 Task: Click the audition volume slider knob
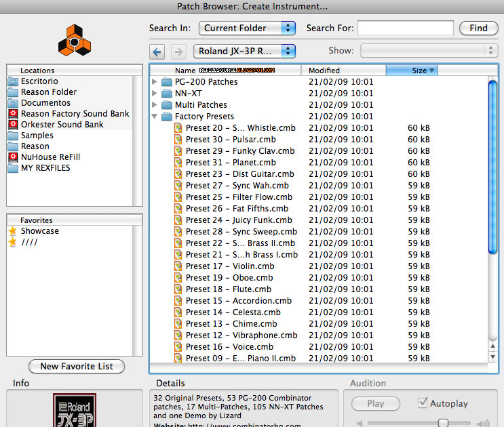[443, 423]
